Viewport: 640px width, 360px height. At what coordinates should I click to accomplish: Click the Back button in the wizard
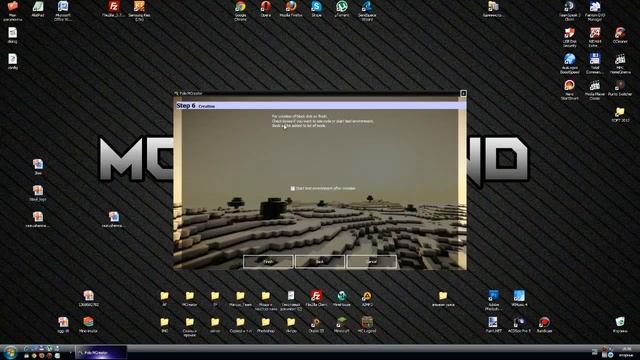coord(320,262)
